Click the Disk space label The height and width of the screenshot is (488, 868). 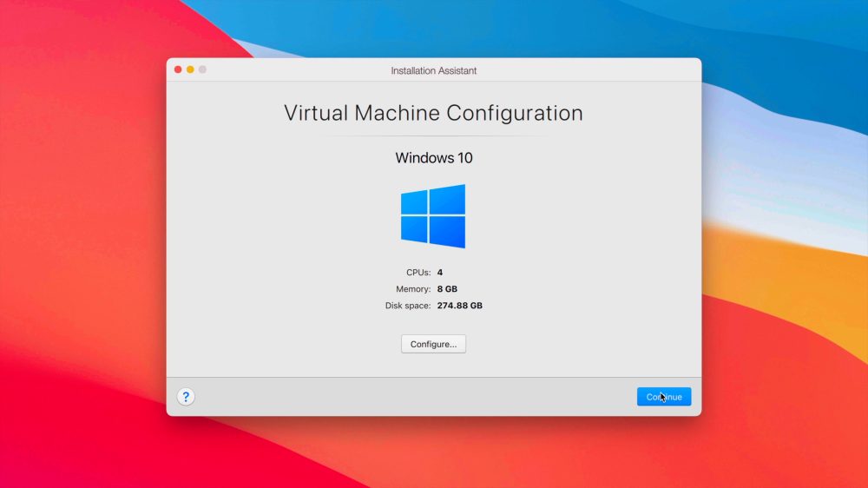(407, 306)
